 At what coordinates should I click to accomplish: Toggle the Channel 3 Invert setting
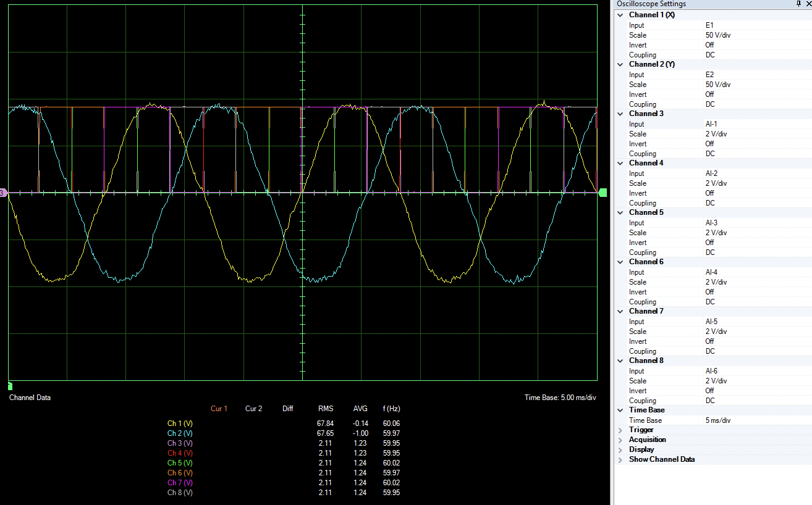[709, 144]
